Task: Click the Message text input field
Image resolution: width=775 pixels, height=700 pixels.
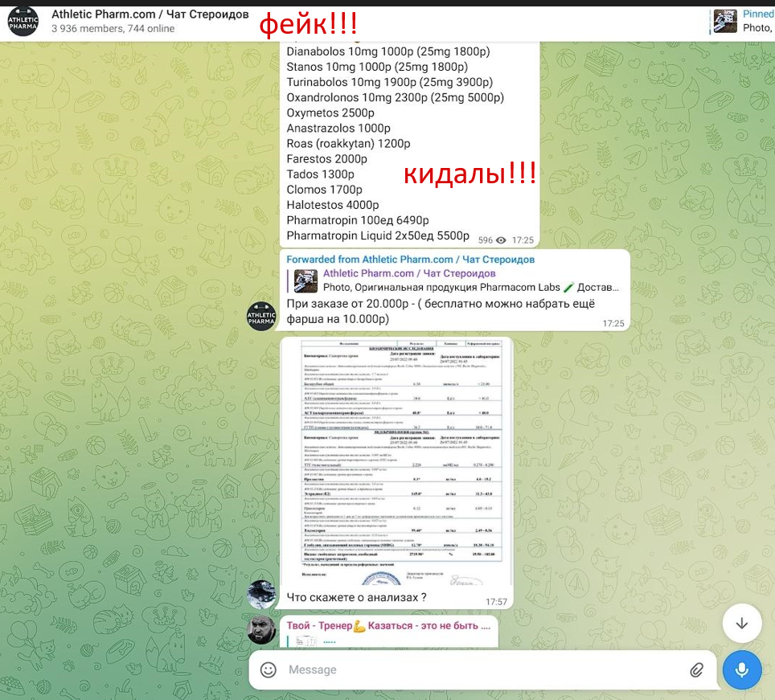Action: [482, 669]
